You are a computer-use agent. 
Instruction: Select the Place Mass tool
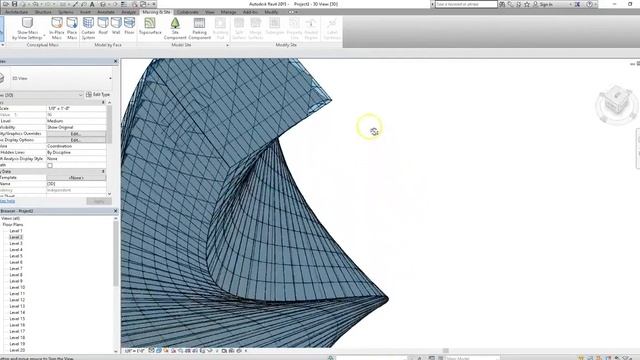[x=72, y=28]
